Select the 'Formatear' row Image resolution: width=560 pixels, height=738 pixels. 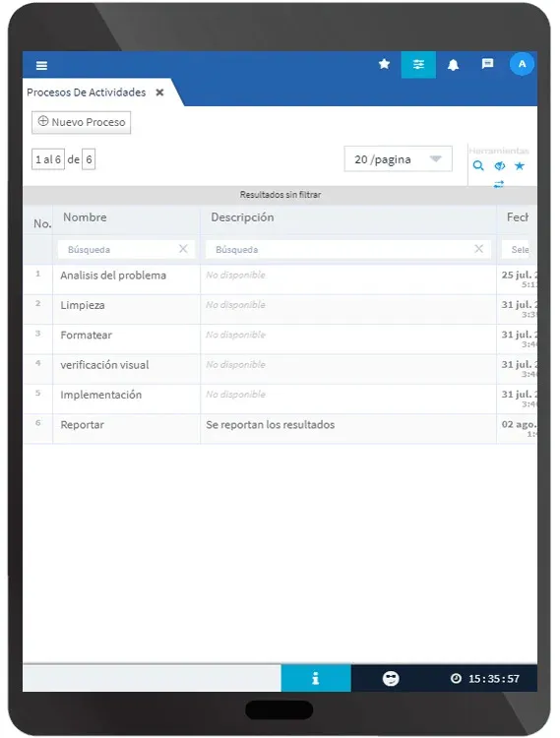(x=280, y=339)
